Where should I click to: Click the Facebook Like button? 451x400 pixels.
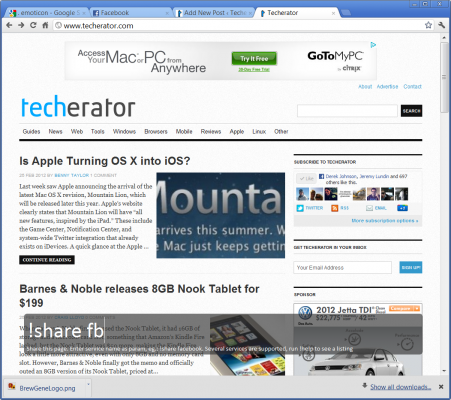click(306, 178)
